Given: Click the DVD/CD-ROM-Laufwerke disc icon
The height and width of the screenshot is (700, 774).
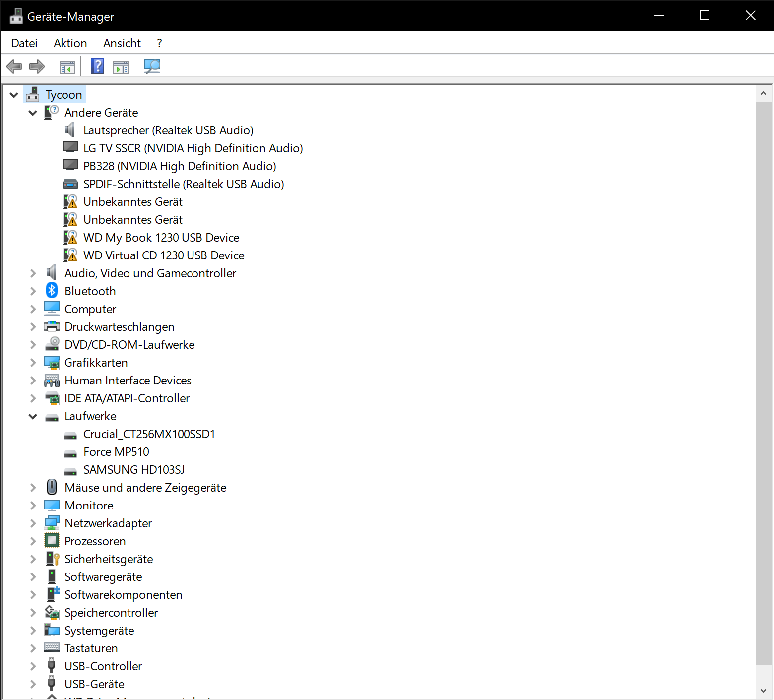Looking at the screenshot, I should [52, 344].
